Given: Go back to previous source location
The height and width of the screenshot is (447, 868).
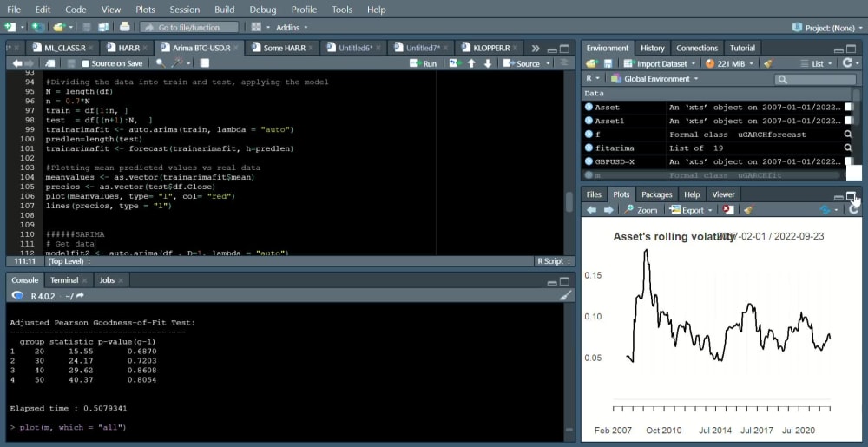Looking at the screenshot, I should coord(17,63).
